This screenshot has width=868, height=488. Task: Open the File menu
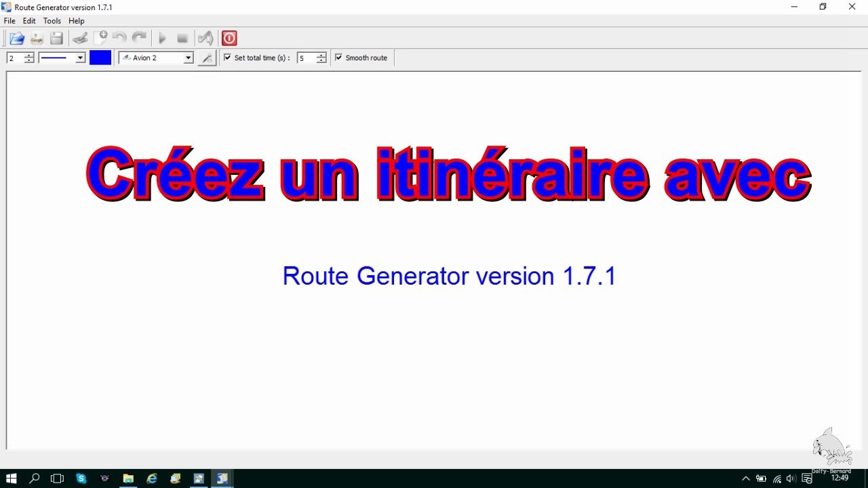9,21
